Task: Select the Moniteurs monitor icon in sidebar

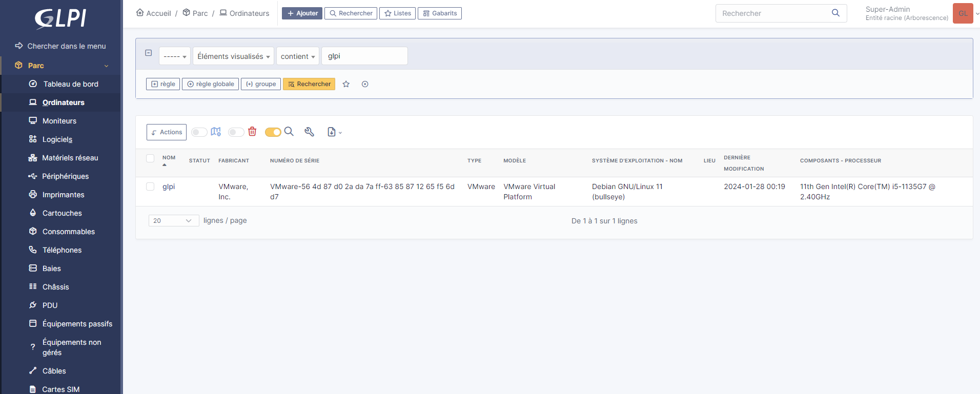Action: [33, 120]
